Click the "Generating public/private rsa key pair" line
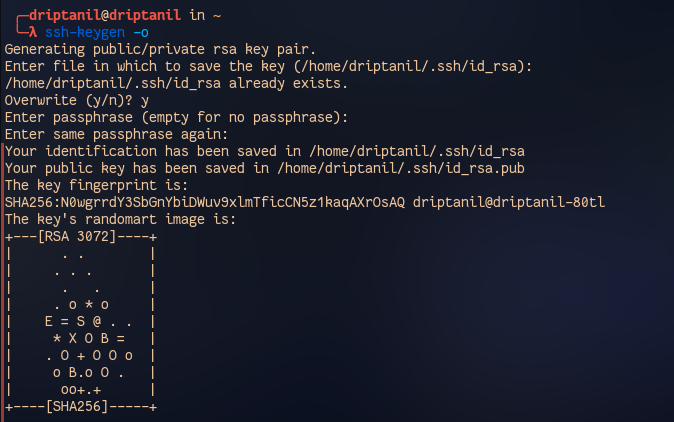 (x=160, y=49)
